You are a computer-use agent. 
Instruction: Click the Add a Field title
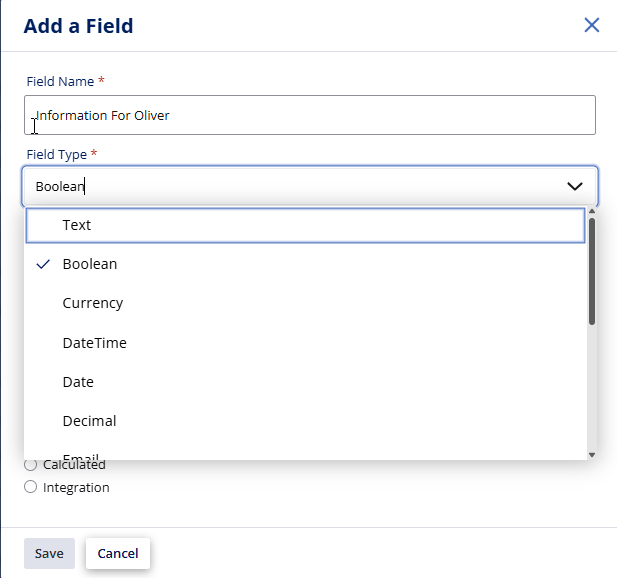tap(78, 26)
